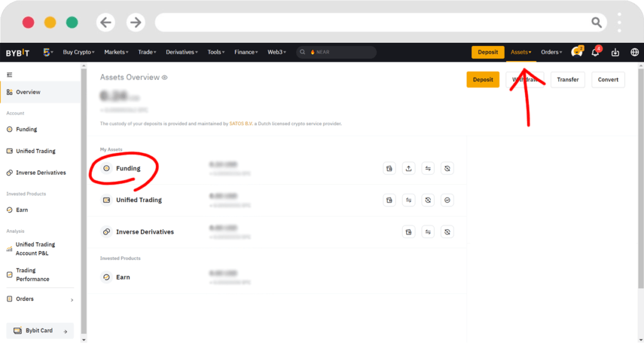Expand the Derivatives dropdown
Image resolution: width=644 pixels, height=343 pixels.
182,52
